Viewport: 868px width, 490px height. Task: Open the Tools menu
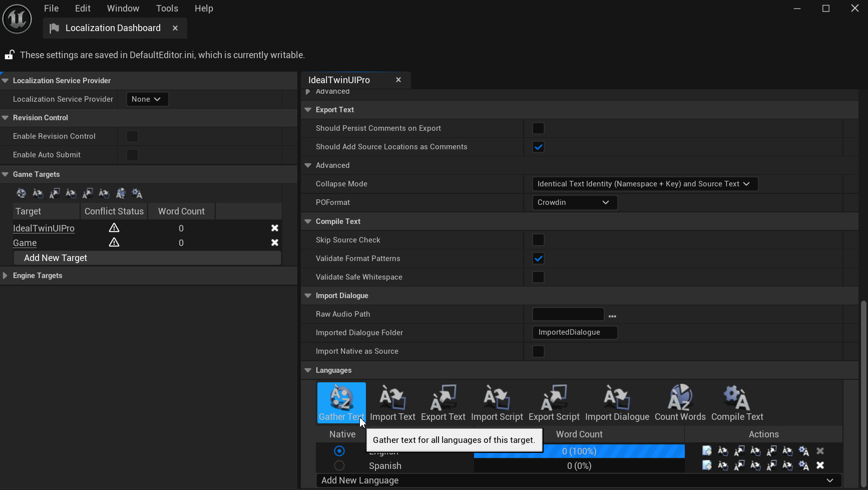click(x=167, y=9)
